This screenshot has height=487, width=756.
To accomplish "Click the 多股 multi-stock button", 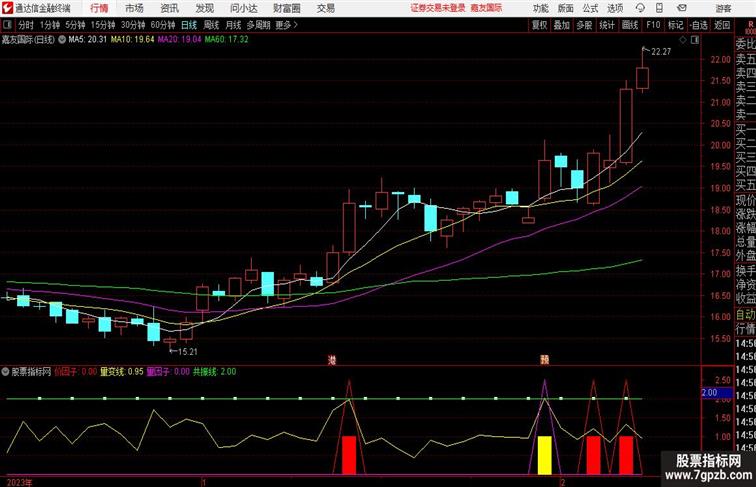I will click(x=584, y=25).
